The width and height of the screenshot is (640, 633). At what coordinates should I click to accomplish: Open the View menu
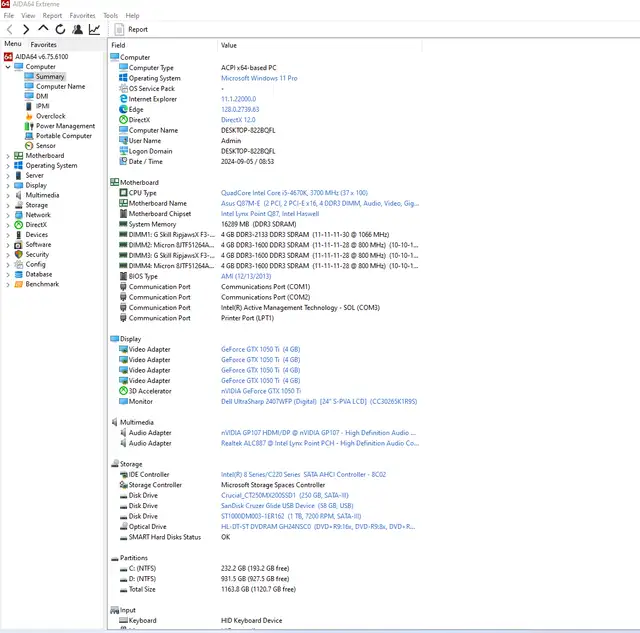pos(28,16)
